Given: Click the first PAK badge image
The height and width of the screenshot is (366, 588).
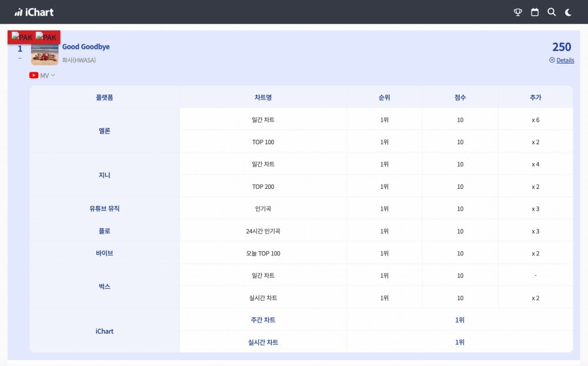Looking at the screenshot, I should [22, 37].
